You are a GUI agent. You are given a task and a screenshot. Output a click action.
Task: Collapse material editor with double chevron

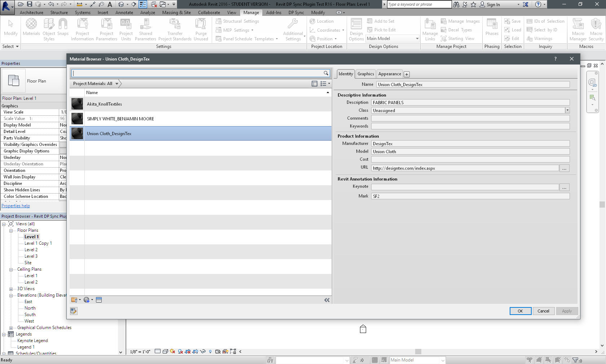pos(327,300)
